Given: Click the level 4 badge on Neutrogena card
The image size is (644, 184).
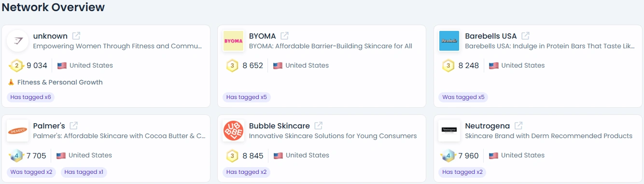Looking at the screenshot, I should (448, 156).
